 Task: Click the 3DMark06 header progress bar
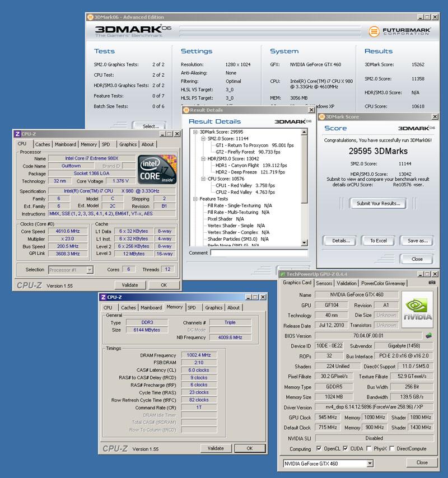pos(269,31)
